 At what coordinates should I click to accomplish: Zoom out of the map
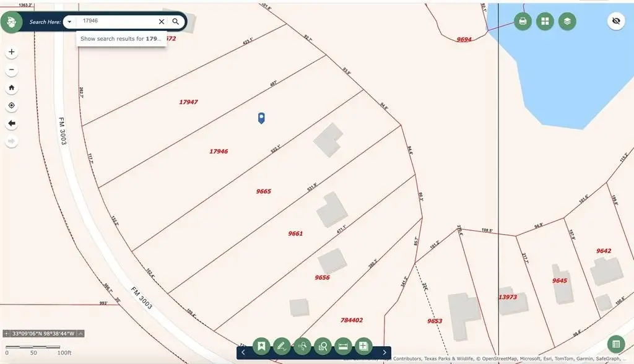tap(12, 70)
